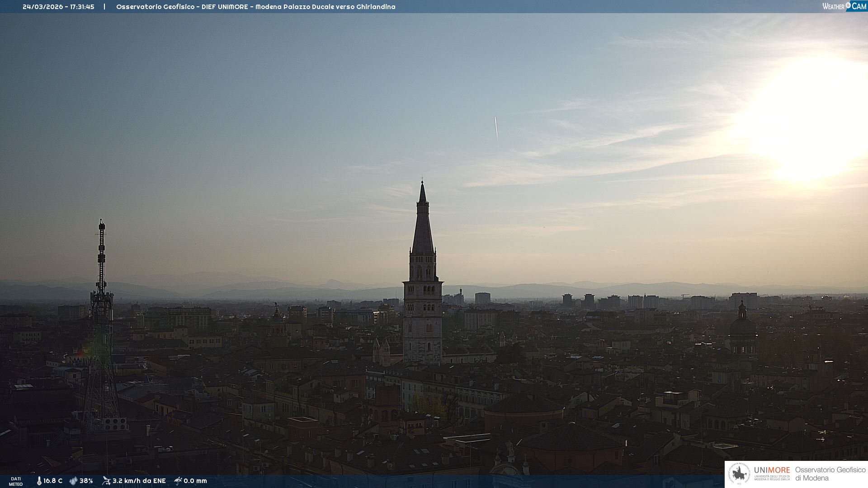Viewport: 868px width, 488px height.
Task: Click the UNIMORE wordmark text
Action: 772,470
